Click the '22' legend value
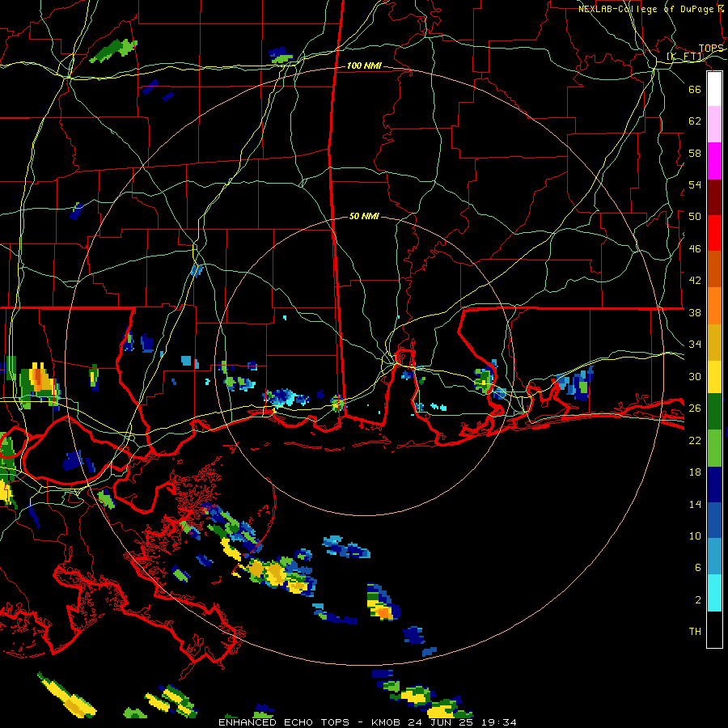728x728 pixels. (x=695, y=440)
